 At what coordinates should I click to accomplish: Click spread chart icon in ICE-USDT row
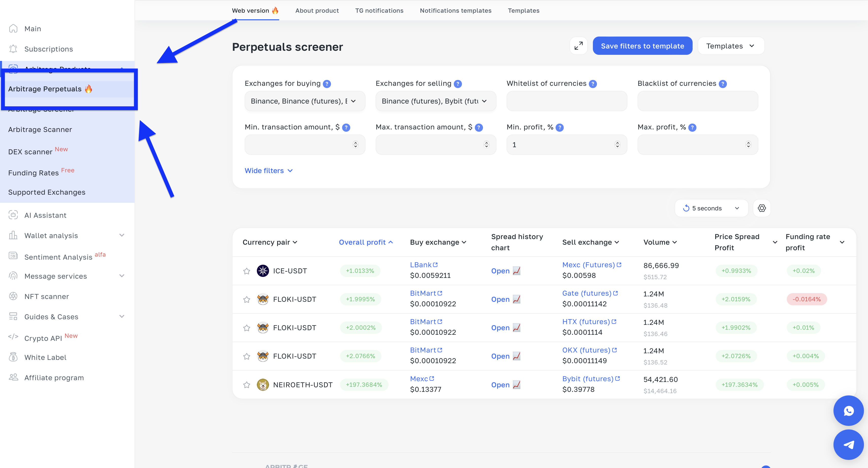click(x=516, y=271)
